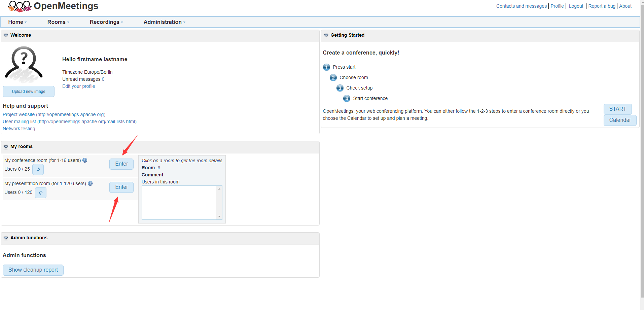Collapse the My rooms panel

(6, 147)
